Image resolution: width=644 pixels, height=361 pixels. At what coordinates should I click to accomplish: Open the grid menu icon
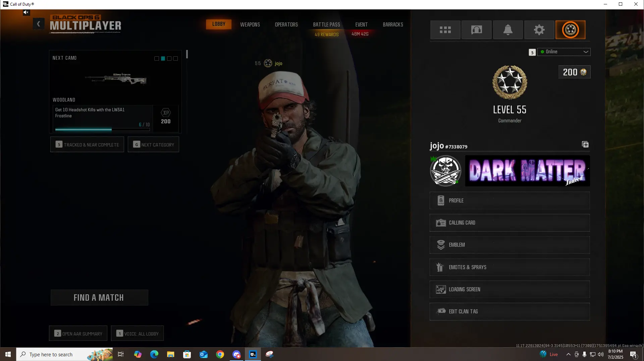pos(445,30)
